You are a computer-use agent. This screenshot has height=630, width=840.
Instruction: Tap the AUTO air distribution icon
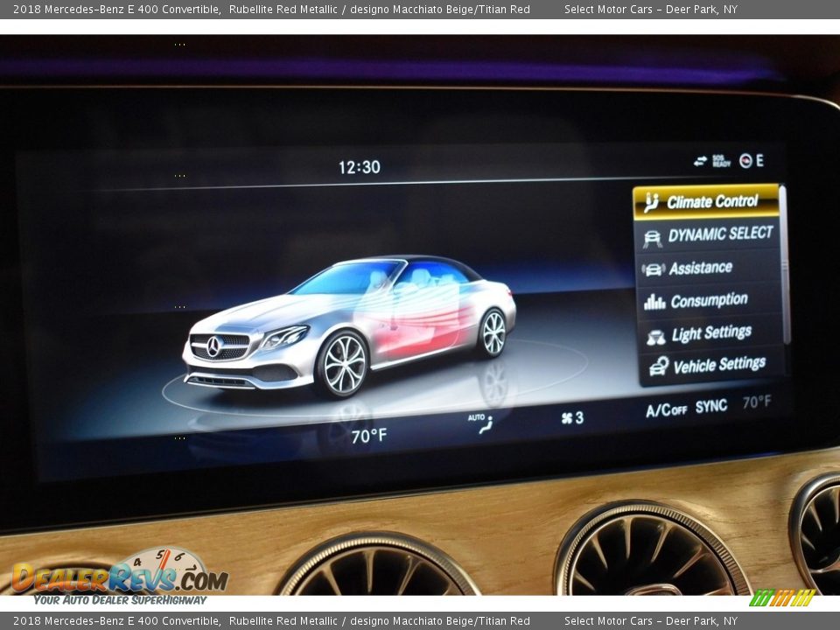(481, 423)
